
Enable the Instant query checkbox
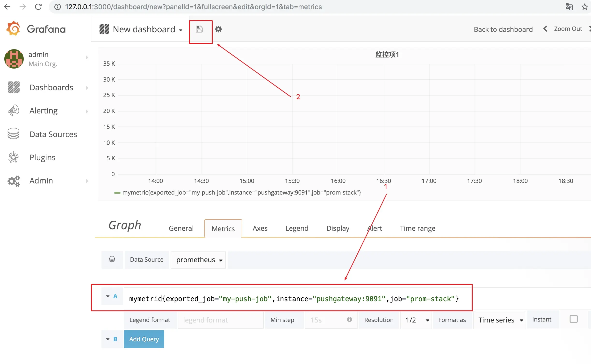[x=573, y=319]
